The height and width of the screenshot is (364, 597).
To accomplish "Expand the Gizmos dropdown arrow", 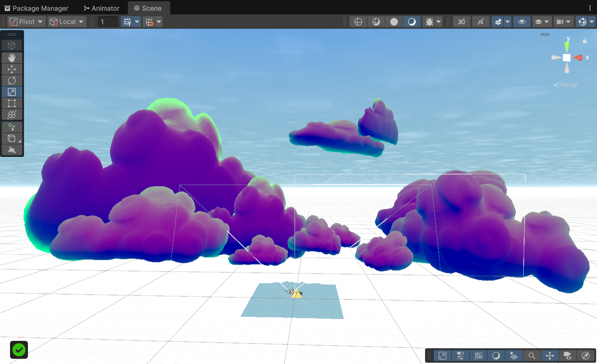I will (592, 22).
